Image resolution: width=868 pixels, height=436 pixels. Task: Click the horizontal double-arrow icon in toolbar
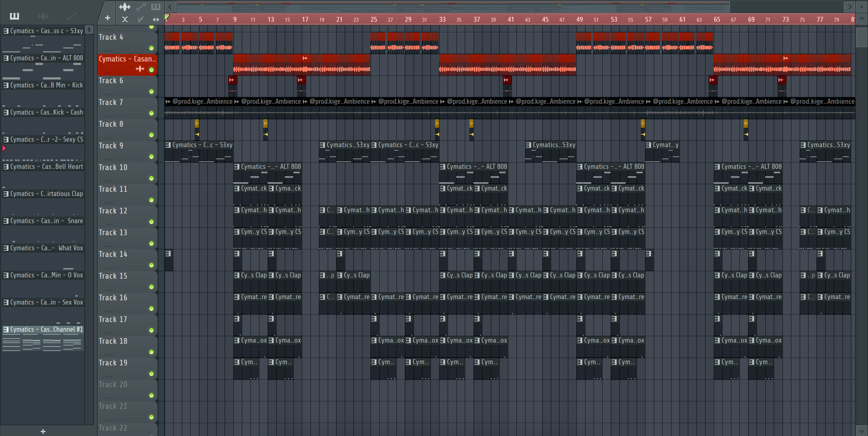coord(156,19)
